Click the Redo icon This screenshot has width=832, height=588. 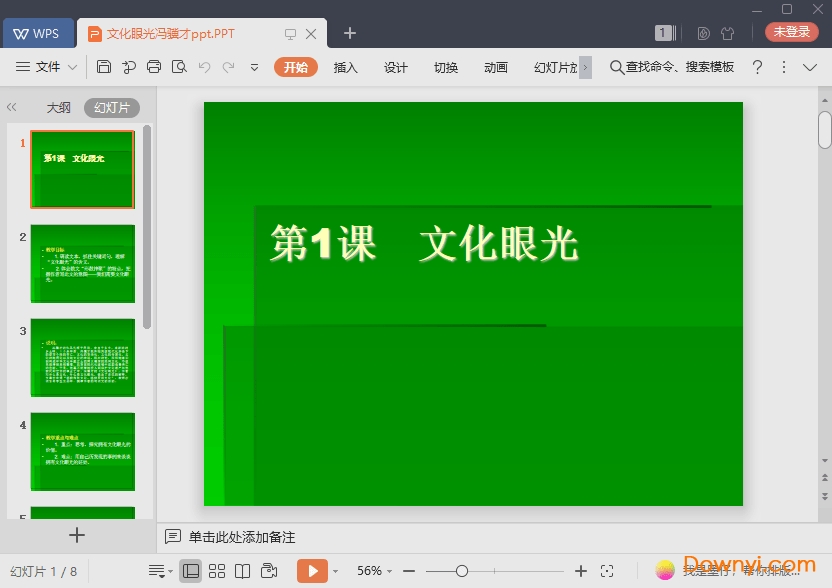(x=229, y=67)
